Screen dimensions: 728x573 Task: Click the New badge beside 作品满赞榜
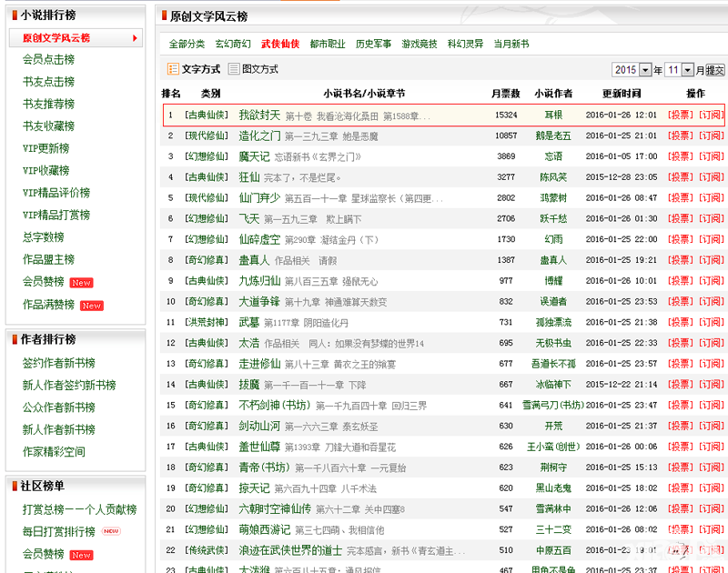tap(92, 306)
